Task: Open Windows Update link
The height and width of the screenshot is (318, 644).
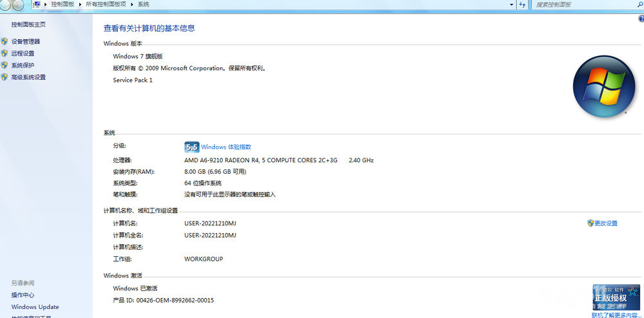Action: [x=35, y=307]
